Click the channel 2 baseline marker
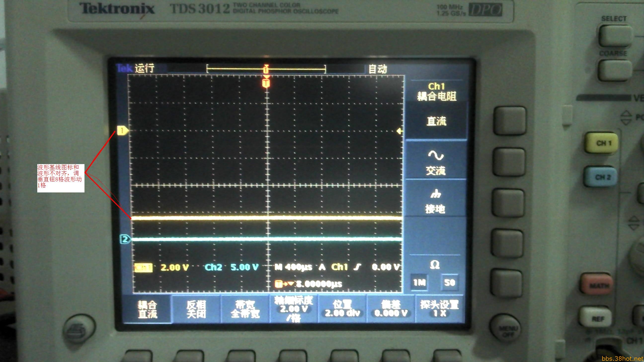Viewport: 644px width, 362px height. pos(125,239)
